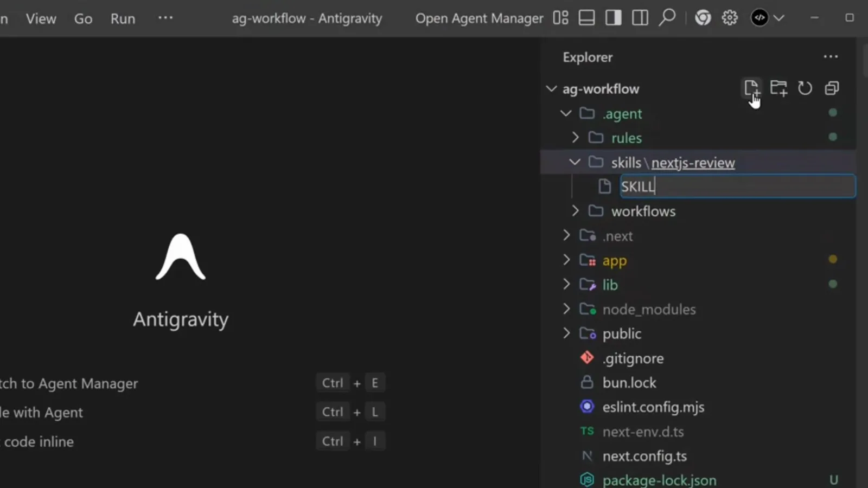868x488 pixels.
Task: Click the node_modules folder icon
Action: pos(588,309)
